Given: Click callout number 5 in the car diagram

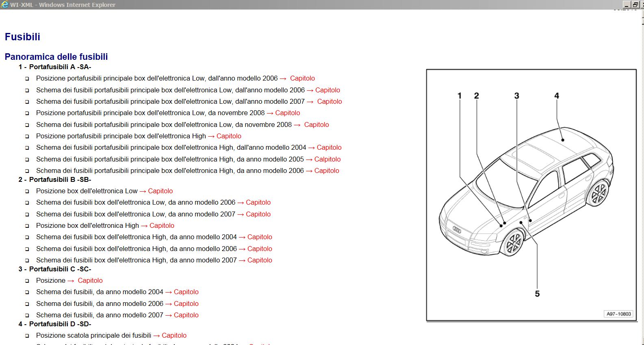Looking at the screenshot, I should pyautogui.click(x=537, y=294).
